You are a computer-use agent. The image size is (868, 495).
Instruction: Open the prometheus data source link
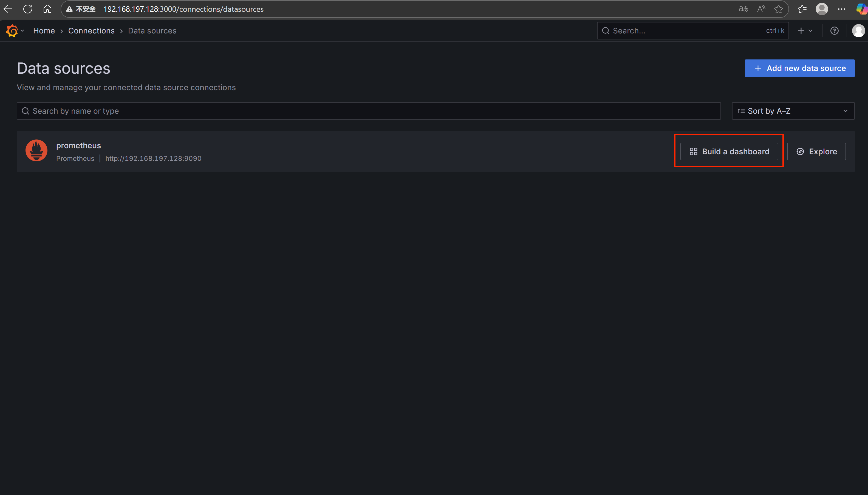click(x=79, y=145)
